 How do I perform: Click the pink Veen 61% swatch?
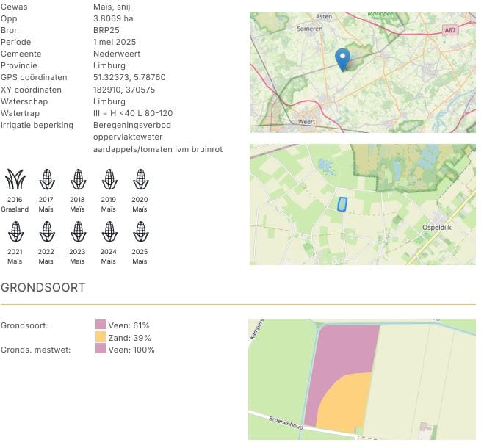[x=101, y=325]
